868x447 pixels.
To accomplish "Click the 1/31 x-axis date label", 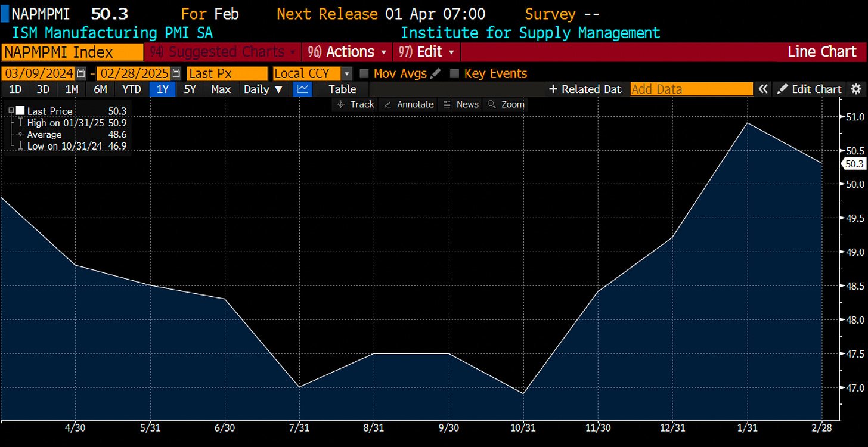I will [747, 428].
